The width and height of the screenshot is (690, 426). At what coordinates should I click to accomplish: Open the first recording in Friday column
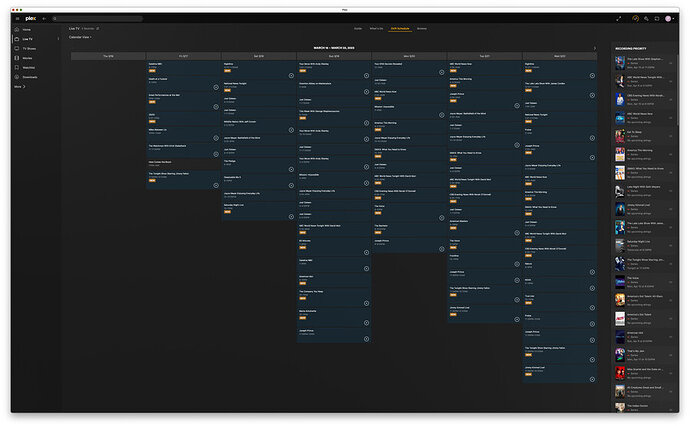[x=184, y=68]
